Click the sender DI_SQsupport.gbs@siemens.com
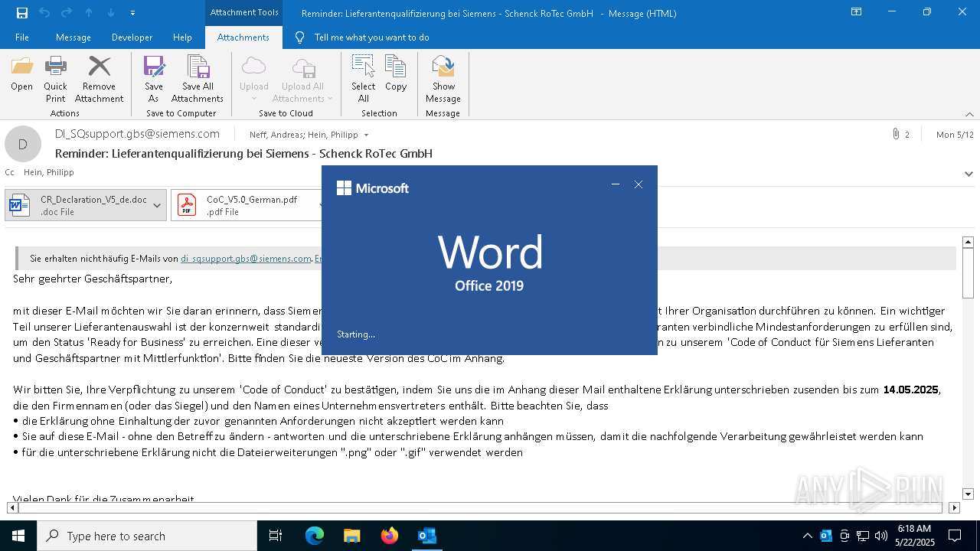The image size is (980, 551). coord(137,133)
